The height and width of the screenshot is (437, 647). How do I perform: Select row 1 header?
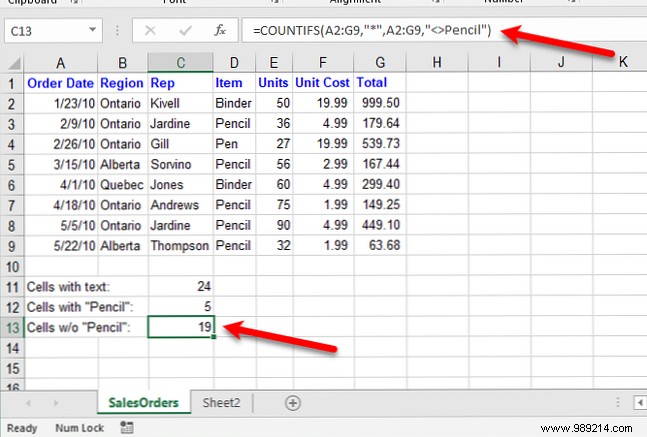12,83
